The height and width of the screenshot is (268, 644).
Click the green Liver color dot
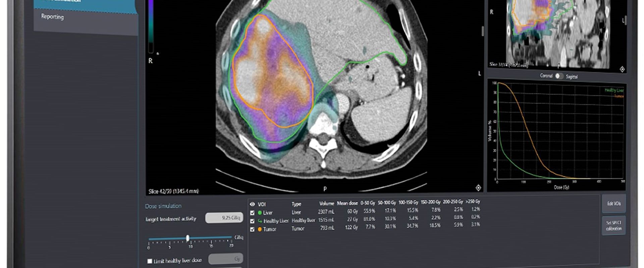click(260, 213)
